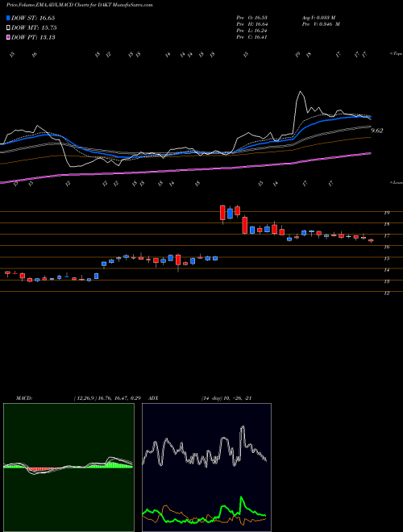Click the 'Pre O: 16.55' value

251,18
